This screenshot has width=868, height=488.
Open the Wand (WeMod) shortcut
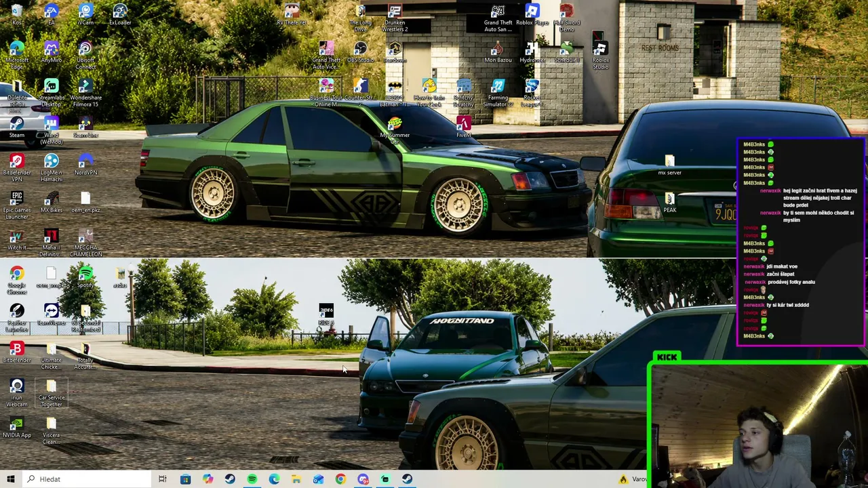[51, 130]
